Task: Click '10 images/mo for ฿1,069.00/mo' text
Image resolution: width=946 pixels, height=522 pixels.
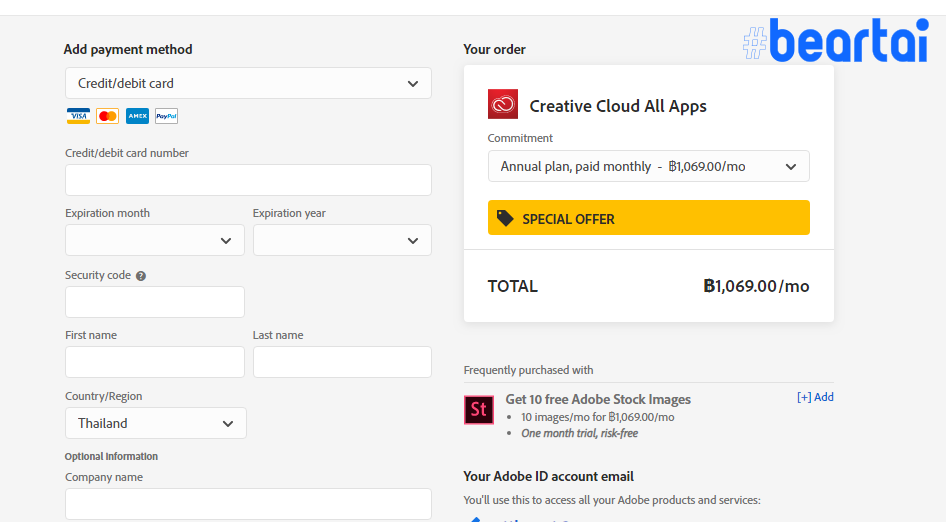Action: (597, 417)
